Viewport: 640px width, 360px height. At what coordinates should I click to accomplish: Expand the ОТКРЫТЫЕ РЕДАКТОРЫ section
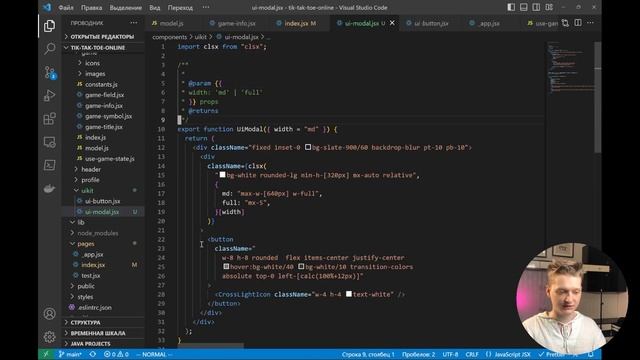(103, 37)
